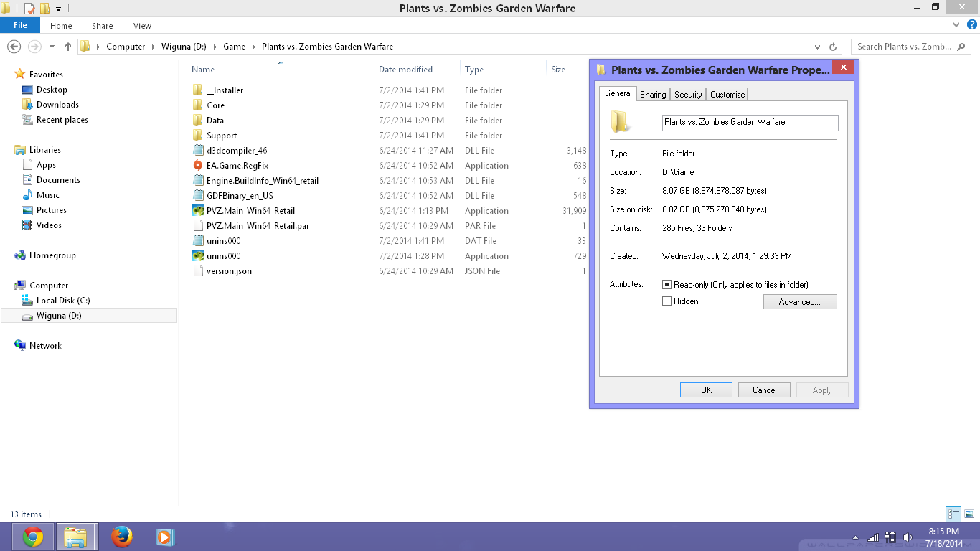Screen dimensions: 980x551
Task: Click the Properties quick access toolbar icon
Action: (x=29, y=9)
